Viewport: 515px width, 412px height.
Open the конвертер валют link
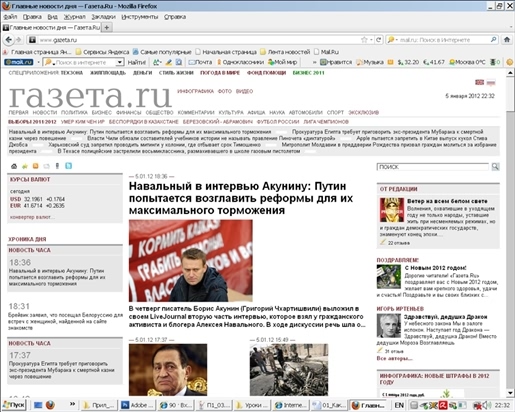click(x=32, y=217)
